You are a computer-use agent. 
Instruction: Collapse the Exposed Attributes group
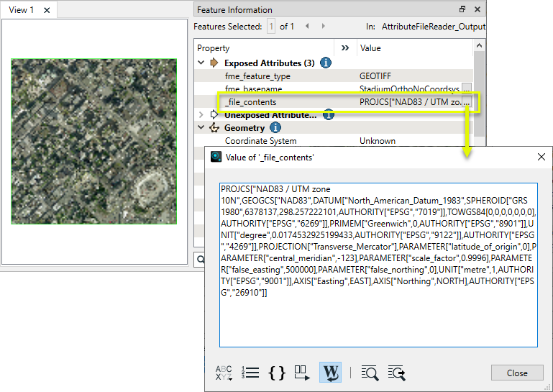(201, 63)
